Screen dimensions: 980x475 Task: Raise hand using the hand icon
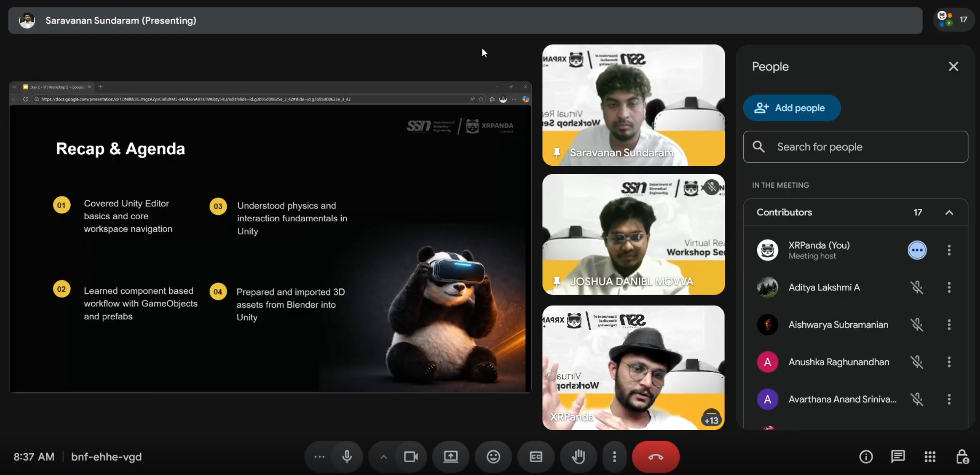coord(578,457)
